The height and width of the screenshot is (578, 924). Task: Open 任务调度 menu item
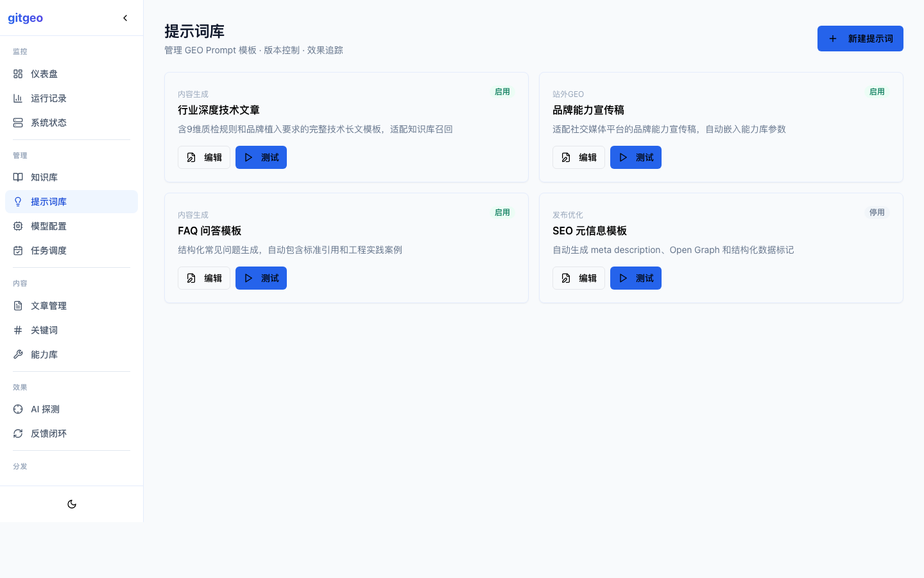[71, 250]
